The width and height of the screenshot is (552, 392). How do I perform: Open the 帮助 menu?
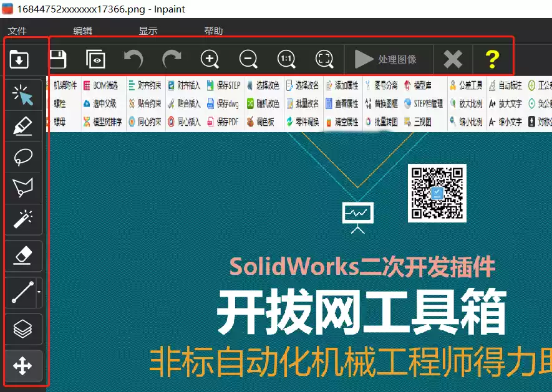(x=213, y=31)
